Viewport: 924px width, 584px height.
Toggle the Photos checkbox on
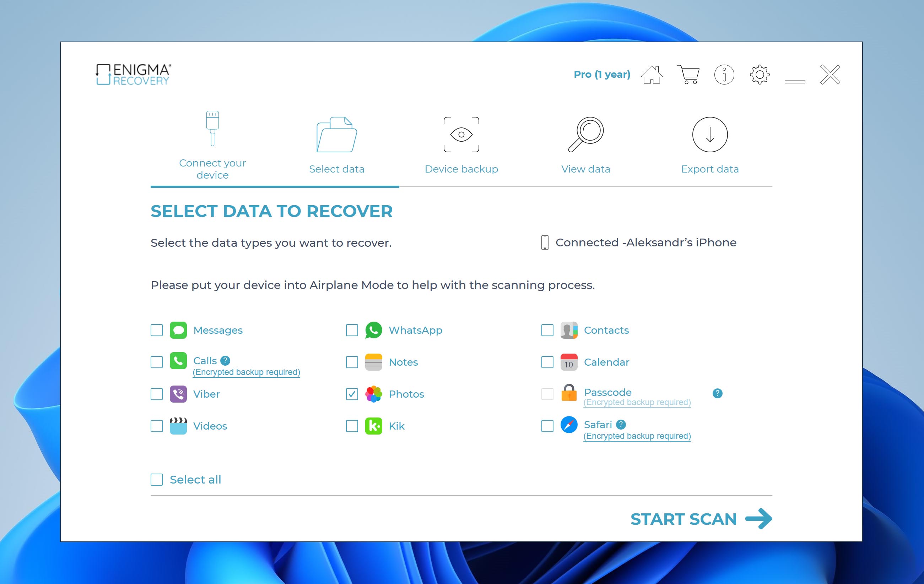(351, 394)
